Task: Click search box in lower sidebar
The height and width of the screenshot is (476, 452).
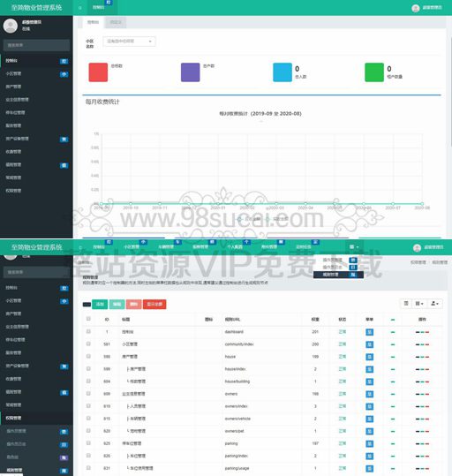Action: (x=36, y=272)
